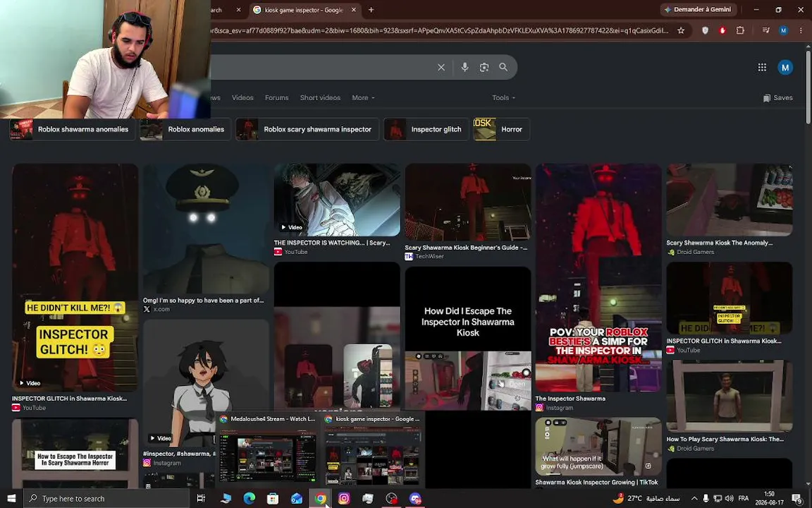
Task: Open How Did I Escape The Inspector image
Action: click(x=468, y=338)
